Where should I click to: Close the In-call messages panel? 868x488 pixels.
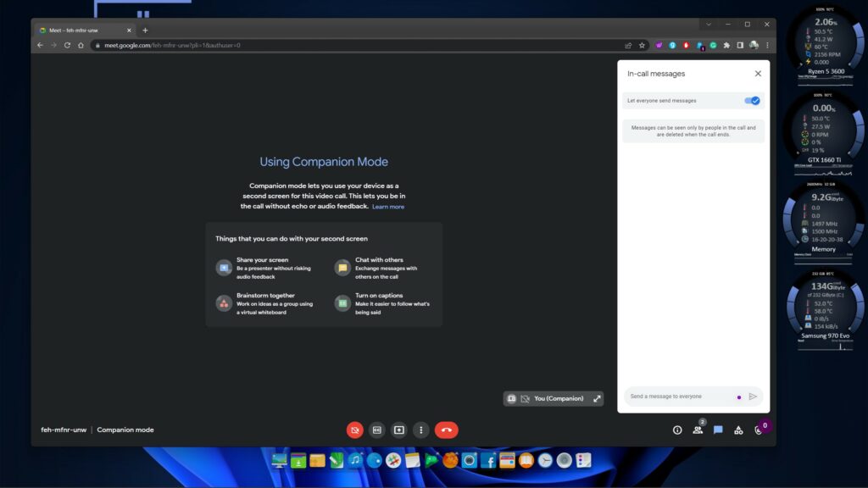click(x=758, y=74)
